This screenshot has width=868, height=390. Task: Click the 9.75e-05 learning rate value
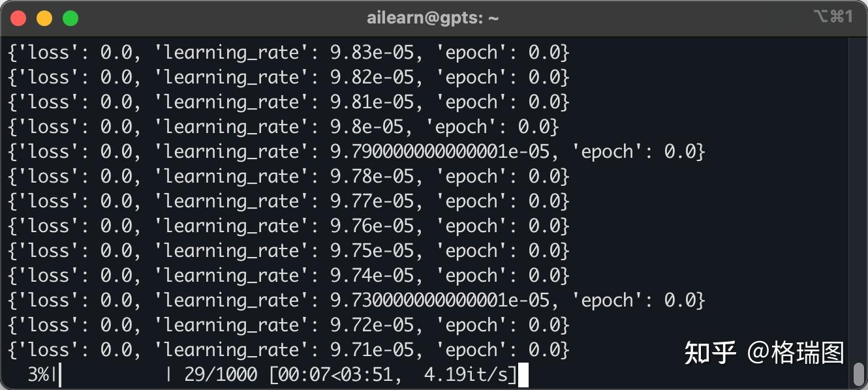click(x=372, y=251)
